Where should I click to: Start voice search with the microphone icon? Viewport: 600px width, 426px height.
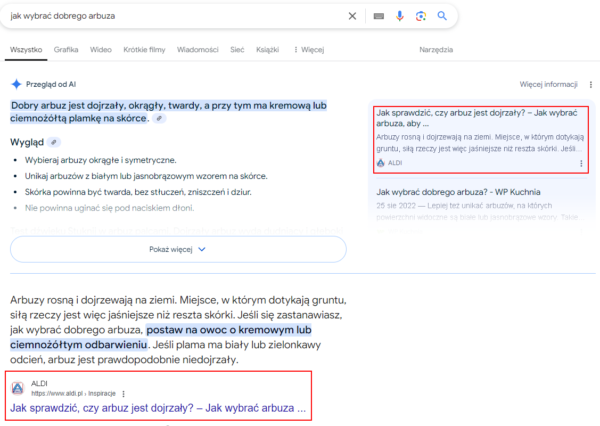pyautogui.click(x=399, y=16)
